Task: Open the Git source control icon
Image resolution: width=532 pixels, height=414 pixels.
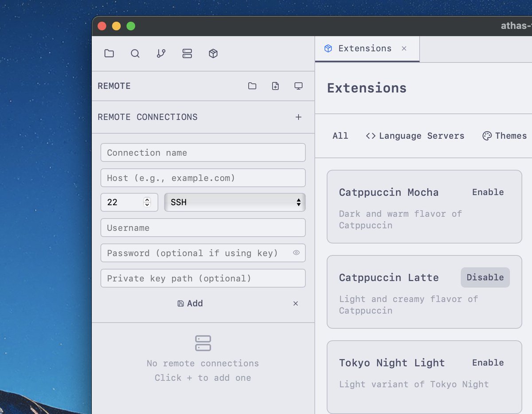Action: pos(161,54)
